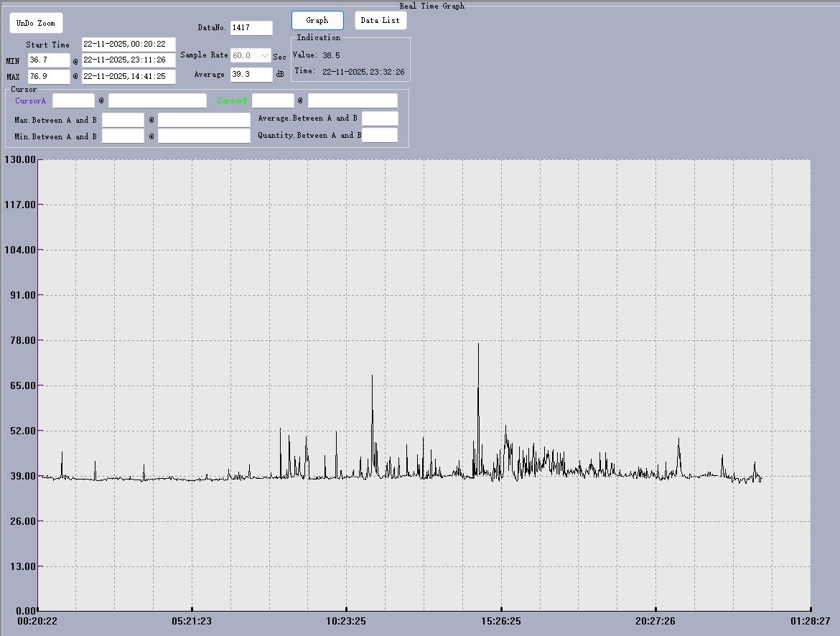
Task: Click the tallest peak on the graph
Action: (x=478, y=345)
